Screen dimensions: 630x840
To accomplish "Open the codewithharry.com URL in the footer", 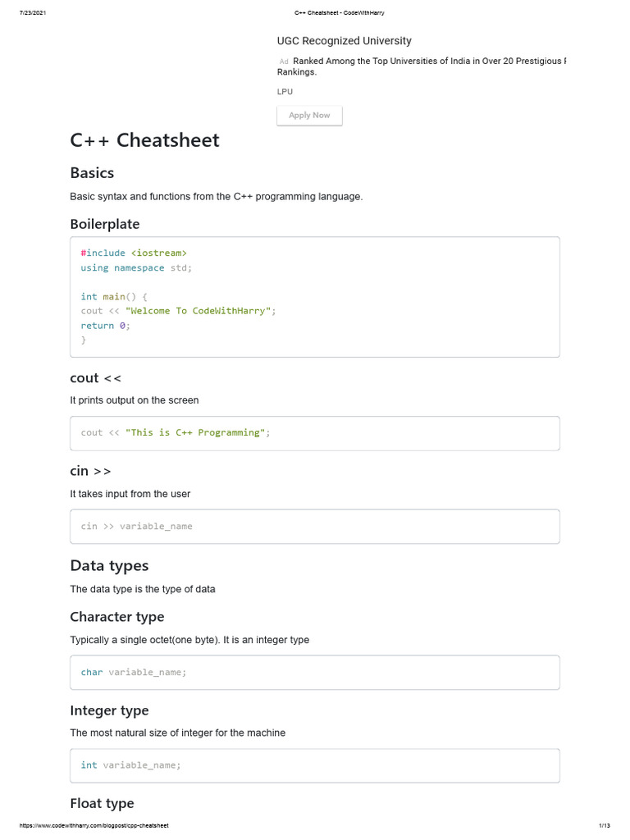I will 93,825.
